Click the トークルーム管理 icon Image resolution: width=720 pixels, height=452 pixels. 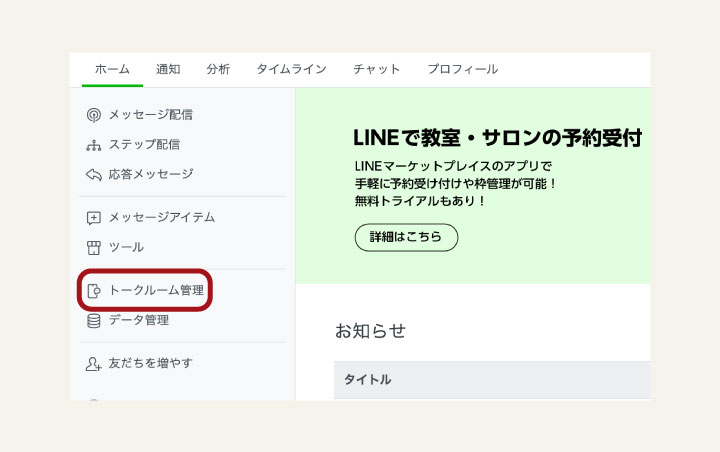94,291
